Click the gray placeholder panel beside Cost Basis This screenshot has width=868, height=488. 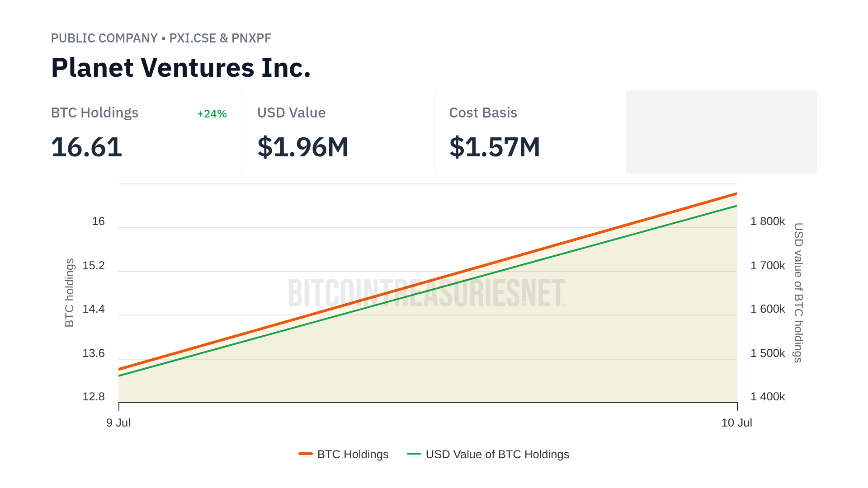pos(721,132)
